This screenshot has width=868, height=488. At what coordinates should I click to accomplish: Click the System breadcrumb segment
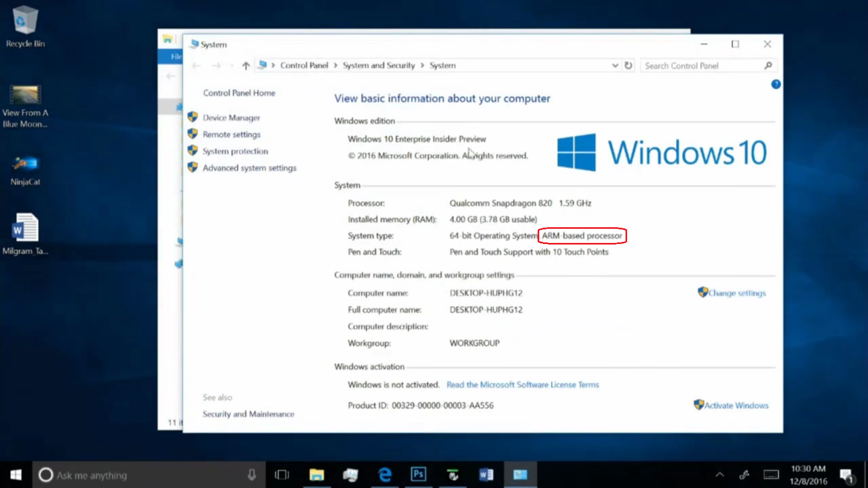443,65
